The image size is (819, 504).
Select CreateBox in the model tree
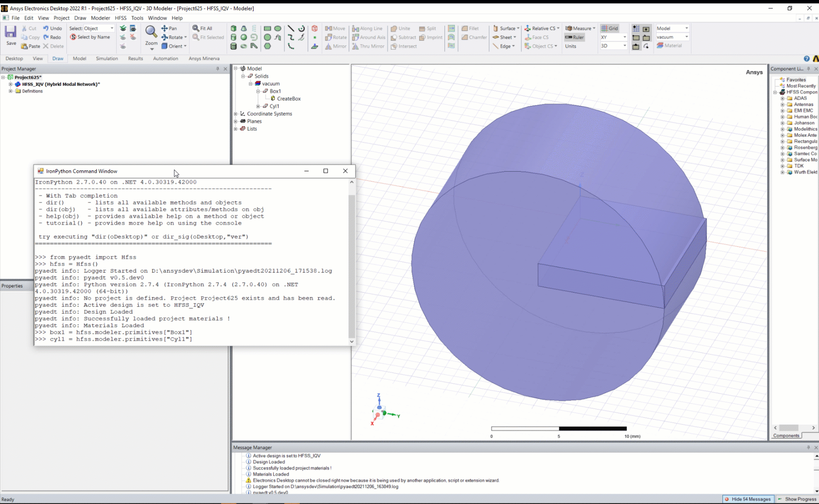289,98
